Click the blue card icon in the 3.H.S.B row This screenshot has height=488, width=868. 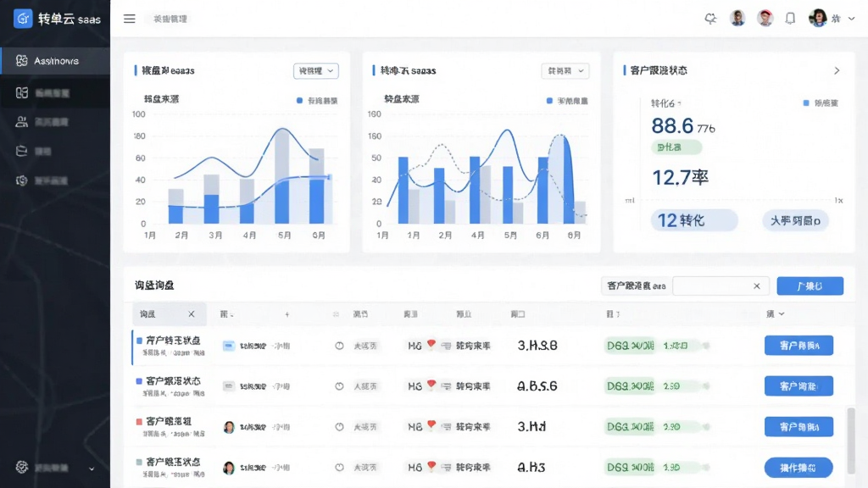[x=228, y=346]
